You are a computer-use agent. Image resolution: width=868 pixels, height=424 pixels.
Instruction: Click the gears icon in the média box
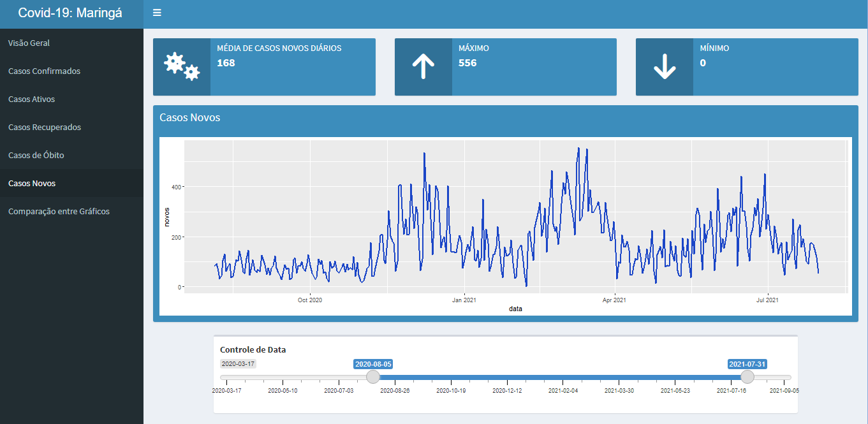pyautogui.click(x=182, y=66)
